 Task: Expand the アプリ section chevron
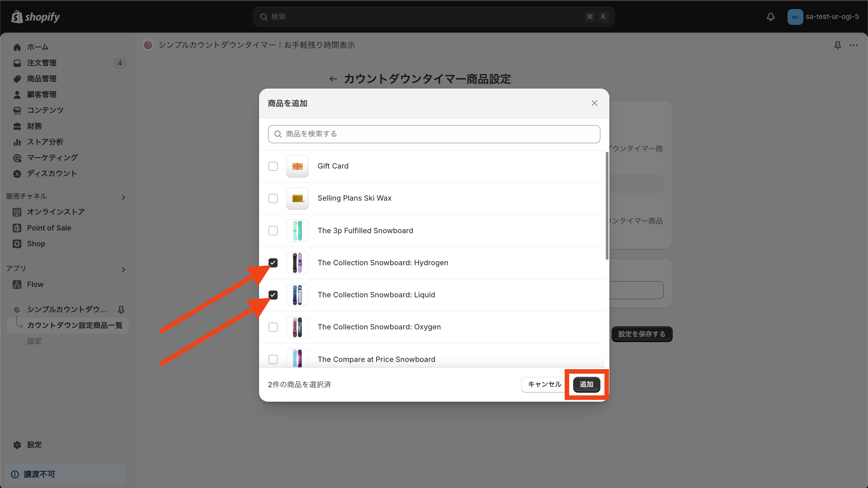[x=123, y=270]
